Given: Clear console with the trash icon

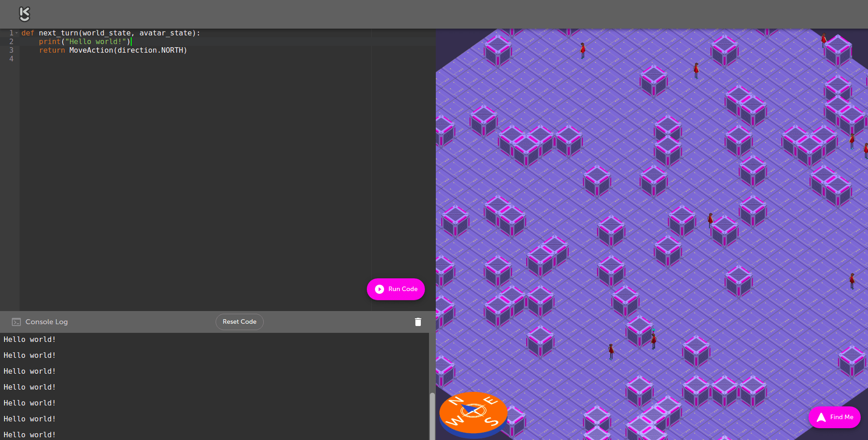Looking at the screenshot, I should pyautogui.click(x=418, y=322).
